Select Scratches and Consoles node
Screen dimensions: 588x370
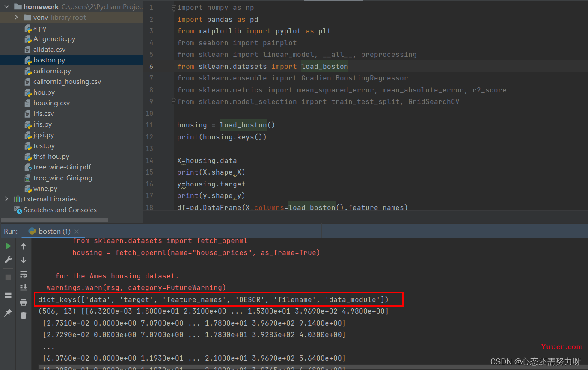click(60, 210)
